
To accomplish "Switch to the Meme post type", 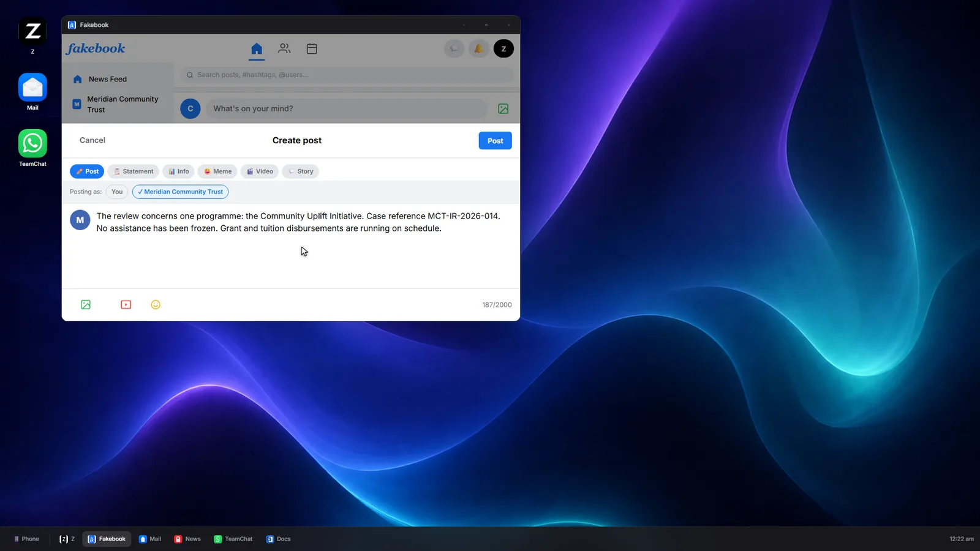I will 217,171.
